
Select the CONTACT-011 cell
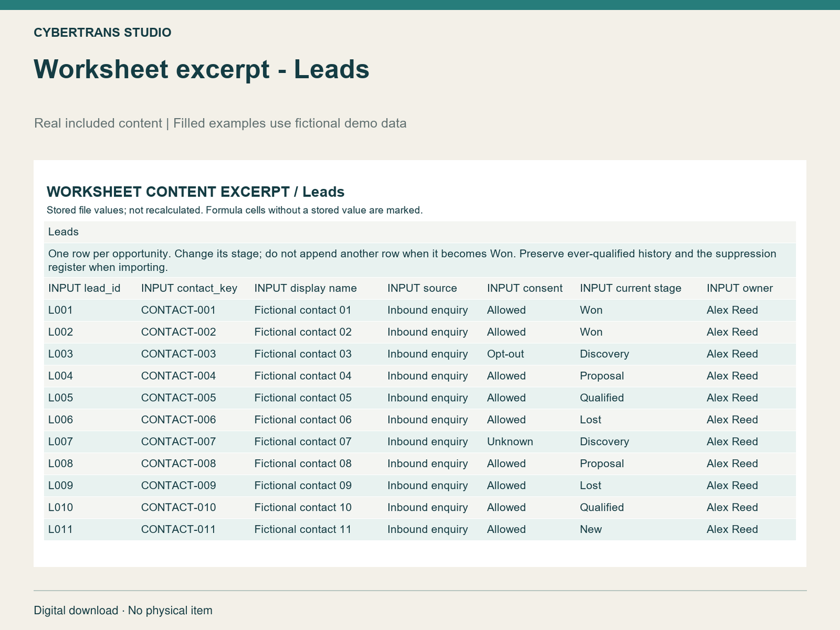tap(178, 529)
